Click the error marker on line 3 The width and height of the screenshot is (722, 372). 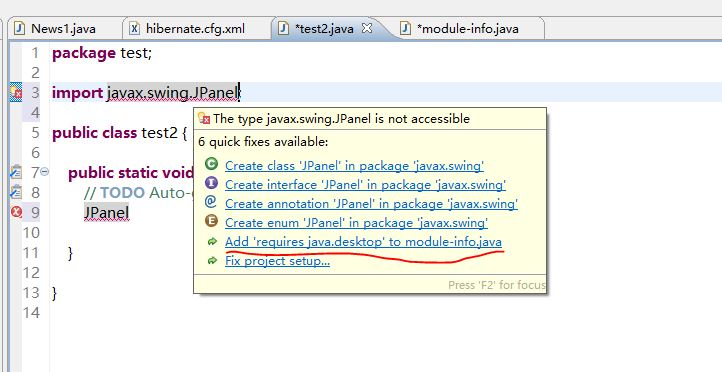(16, 93)
